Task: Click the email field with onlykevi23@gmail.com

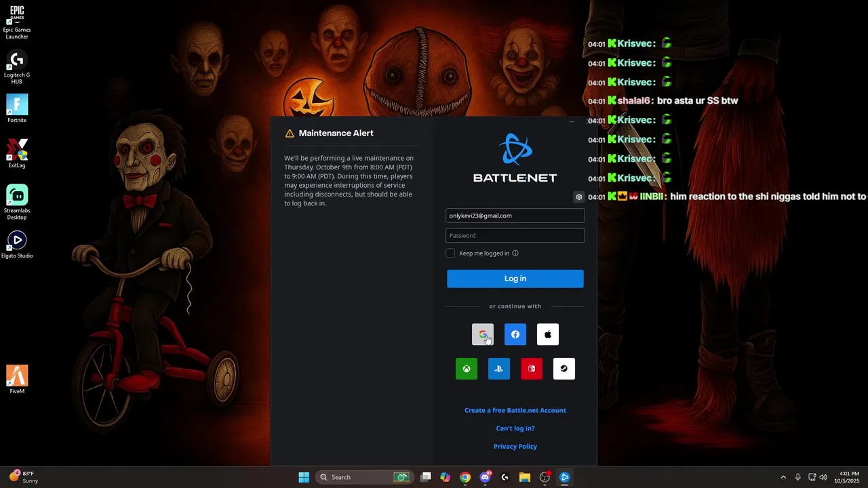Action: click(515, 216)
